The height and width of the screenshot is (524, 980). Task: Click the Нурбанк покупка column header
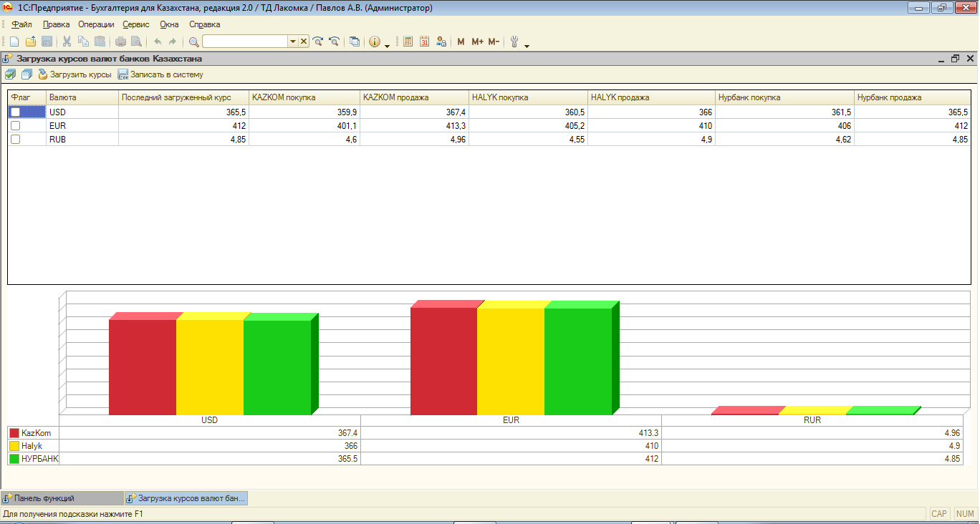784,97
